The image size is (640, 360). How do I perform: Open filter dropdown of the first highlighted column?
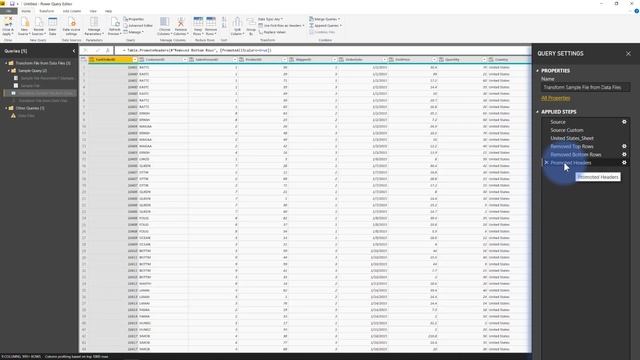[135, 60]
